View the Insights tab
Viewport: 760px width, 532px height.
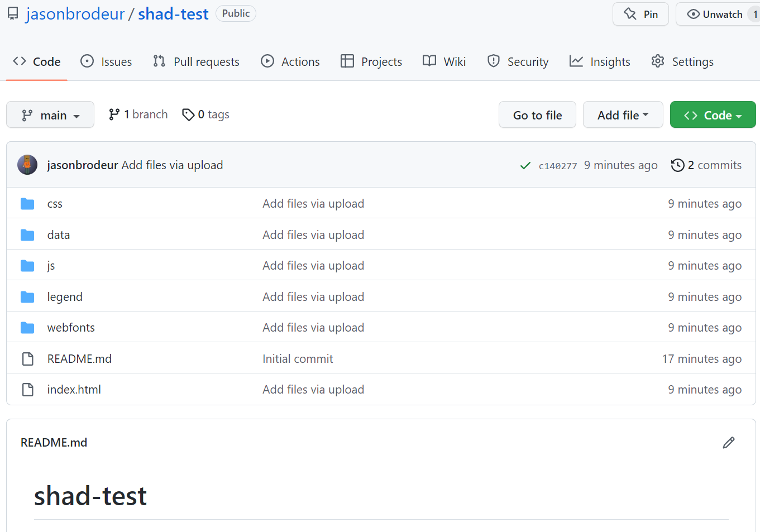(x=600, y=61)
